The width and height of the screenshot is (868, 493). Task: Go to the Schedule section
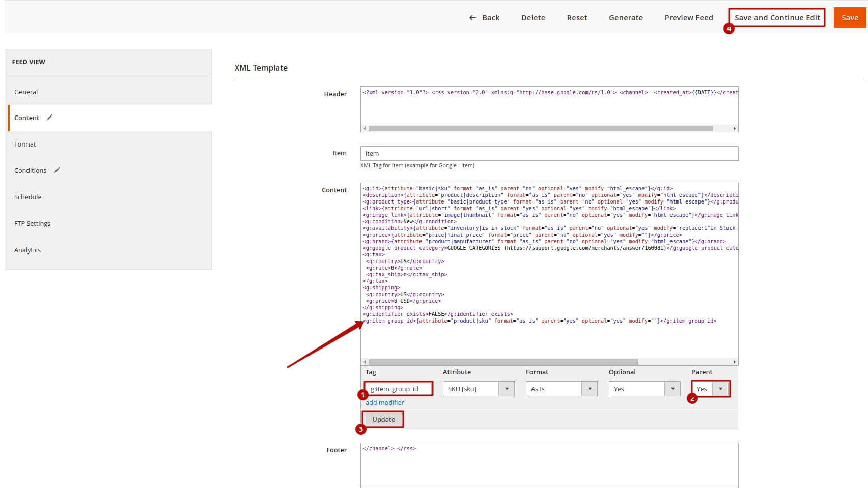point(28,197)
